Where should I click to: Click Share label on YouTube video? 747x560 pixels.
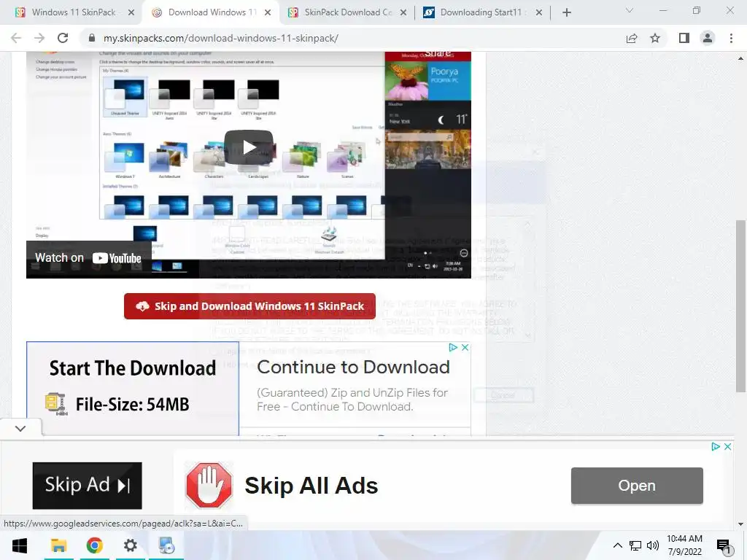coord(438,53)
